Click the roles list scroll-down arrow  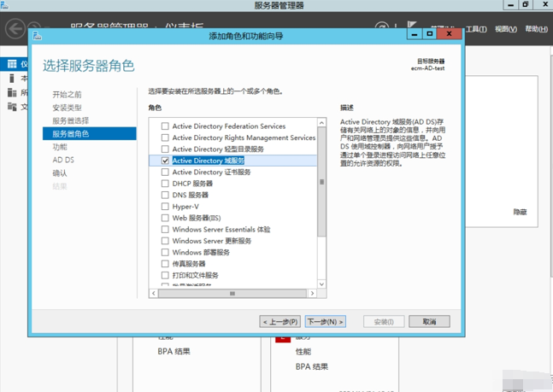(x=321, y=284)
